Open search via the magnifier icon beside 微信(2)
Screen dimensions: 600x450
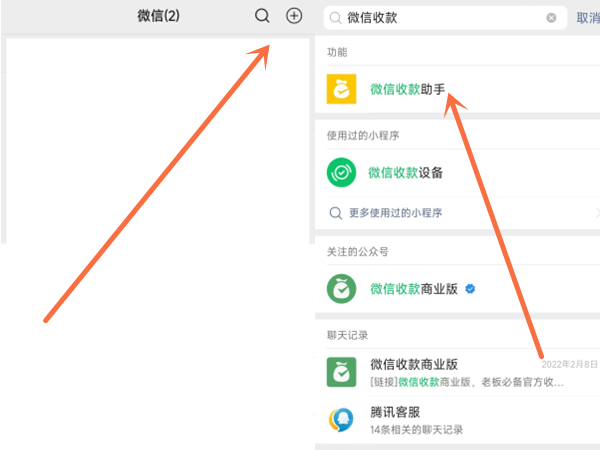(262, 16)
